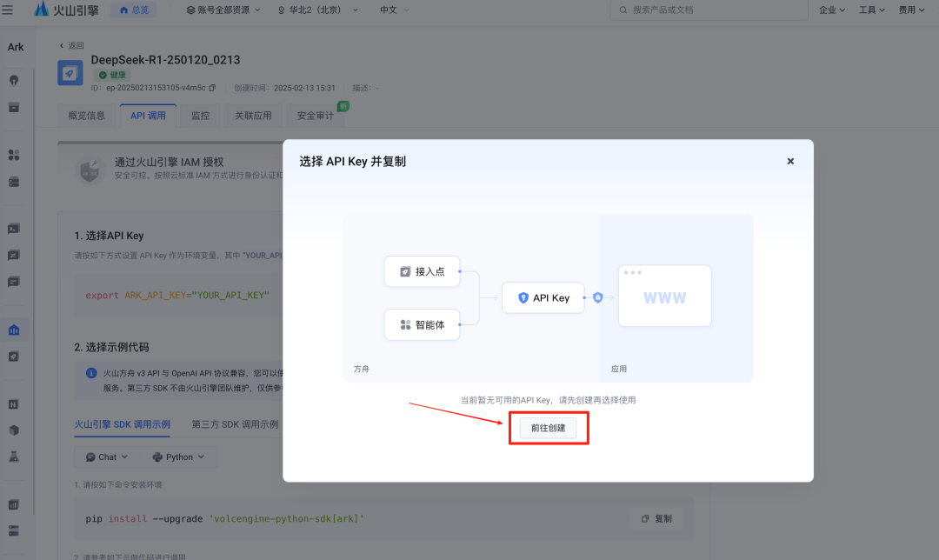Viewport: 939px width, 560px height.
Task: Switch to the 监控 tab
Action: [x=201, y=116]
